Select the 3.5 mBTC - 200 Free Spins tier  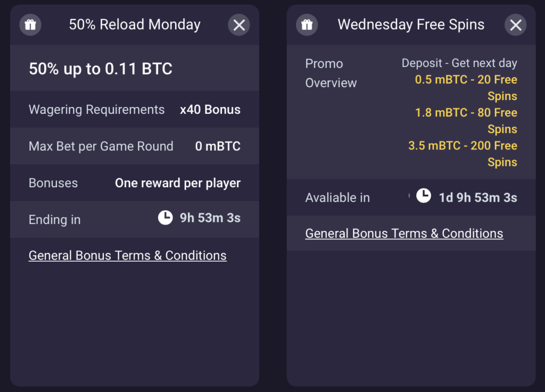pyautogui.click(x=463, y=154)
